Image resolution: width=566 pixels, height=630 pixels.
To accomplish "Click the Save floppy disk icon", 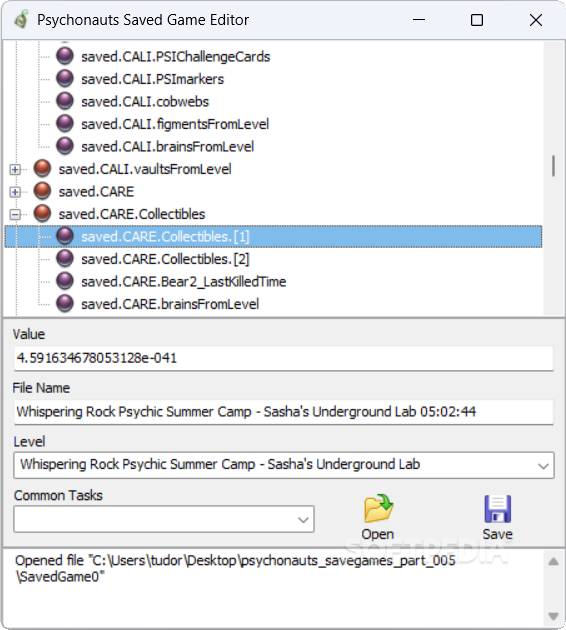I will (x=498, y=509).
